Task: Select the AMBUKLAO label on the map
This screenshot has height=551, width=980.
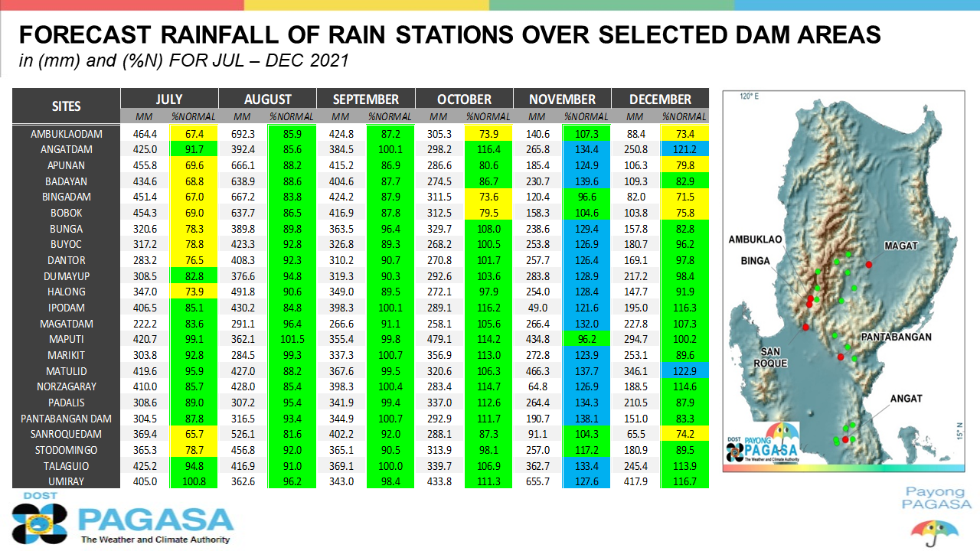Action: click(x=755, y=240)
